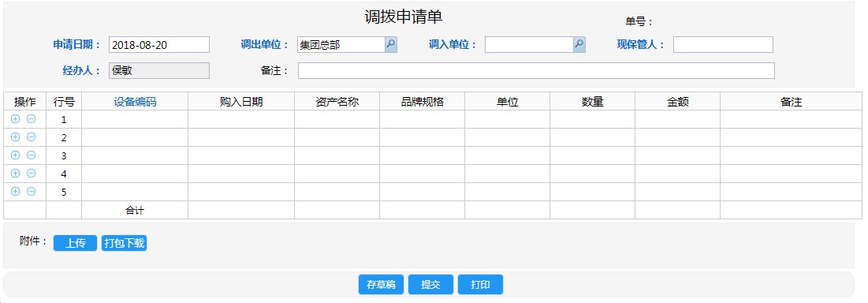Click the 品牌规格 cell in row 3
The width and height of the screenshot is (868, 303).
[423, 155]
